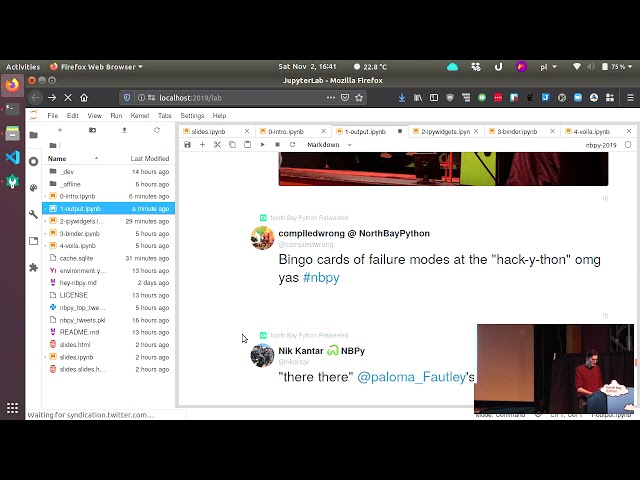Create New Folder icon in file browser
The image size is (640, 480).
(92, 130)
